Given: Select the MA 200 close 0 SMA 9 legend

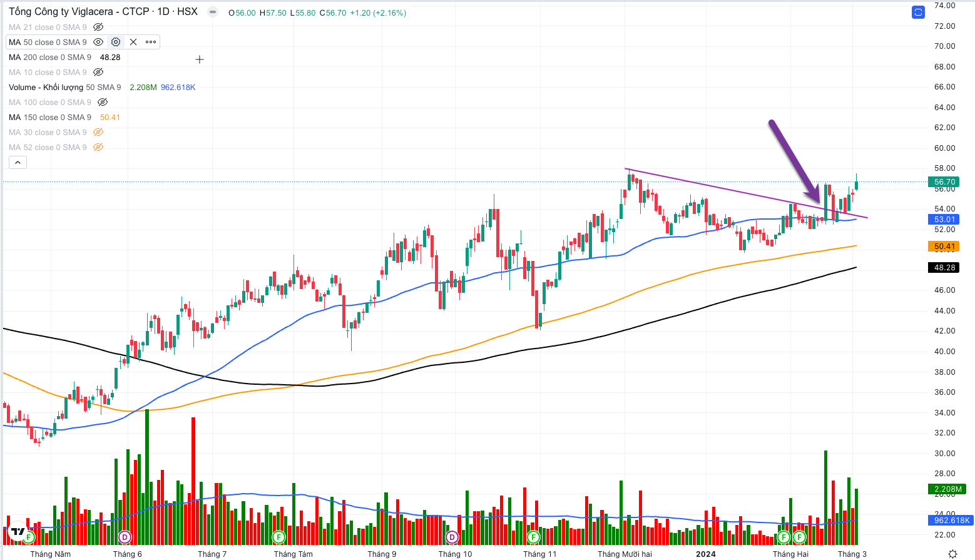Looking at the screenshot, I should point(50,57).
